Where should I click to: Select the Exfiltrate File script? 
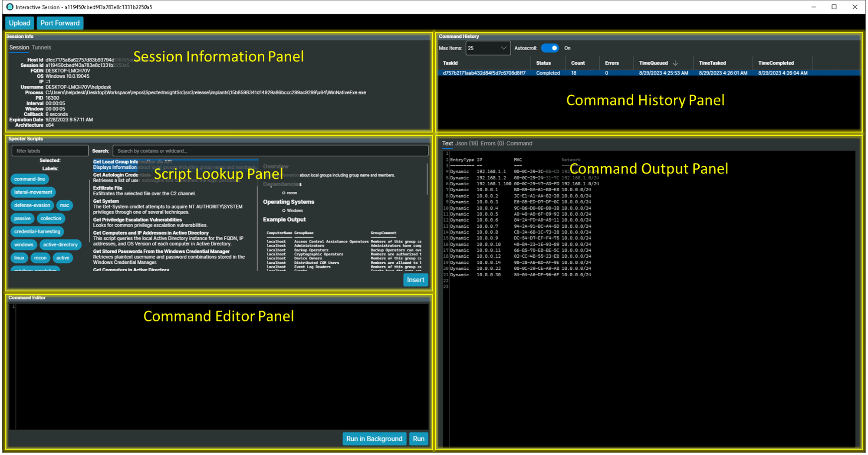click(x=175, y=191)
